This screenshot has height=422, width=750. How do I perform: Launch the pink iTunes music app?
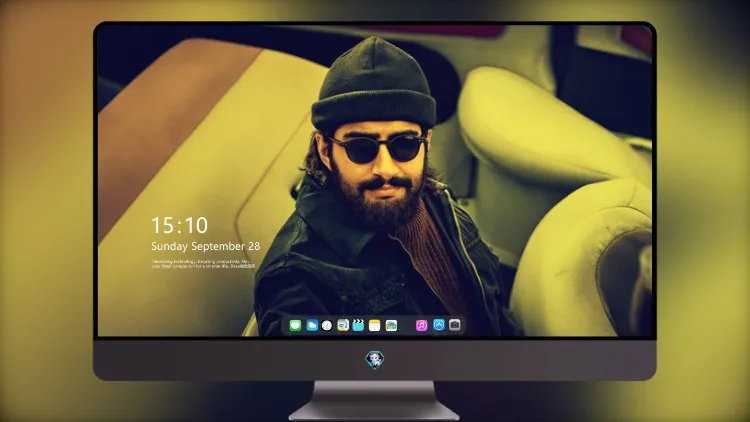coord(421,325)
